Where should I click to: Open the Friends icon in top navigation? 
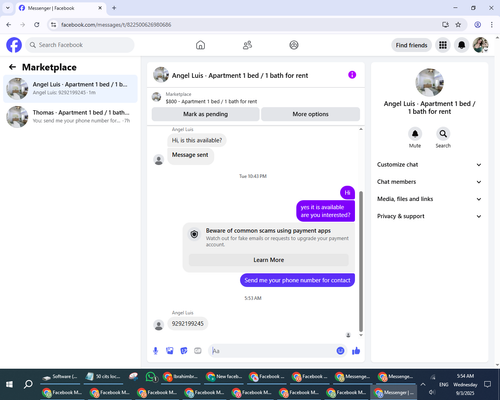[247, 45]
